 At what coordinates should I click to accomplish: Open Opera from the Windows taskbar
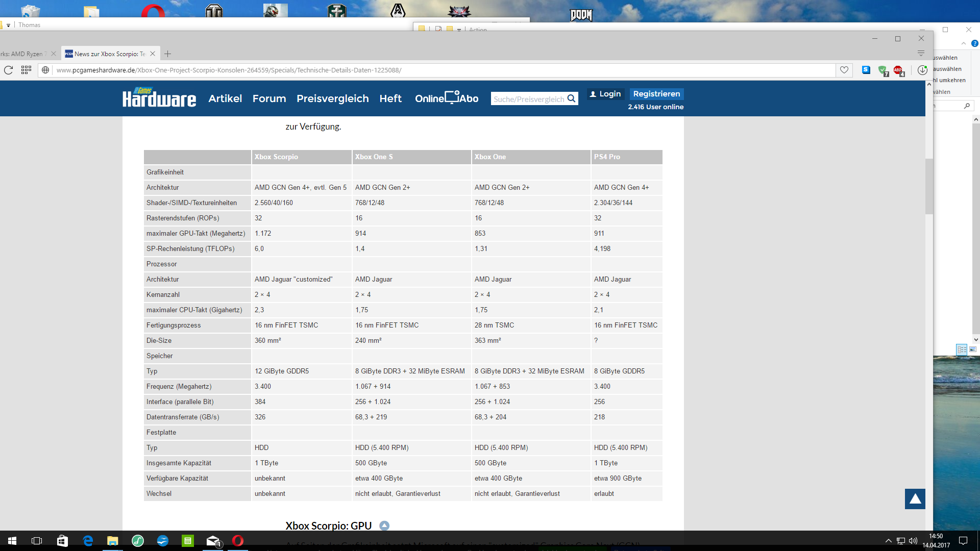pos(238,541)
